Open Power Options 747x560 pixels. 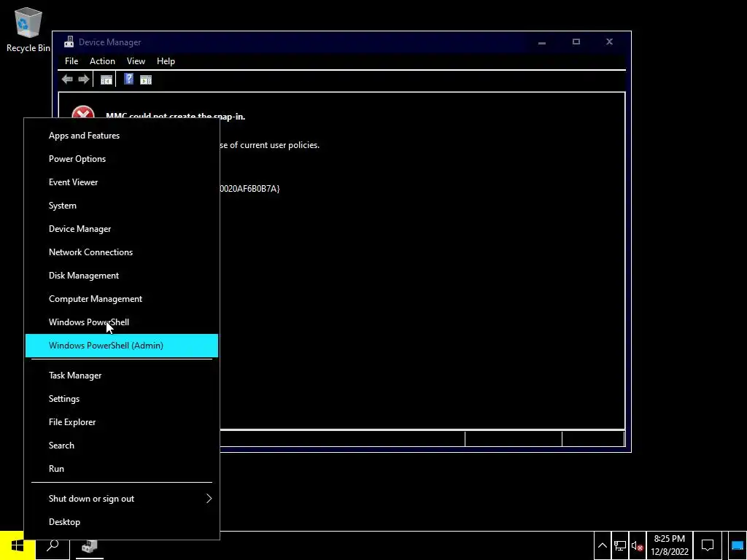click(x=122, y=159)
